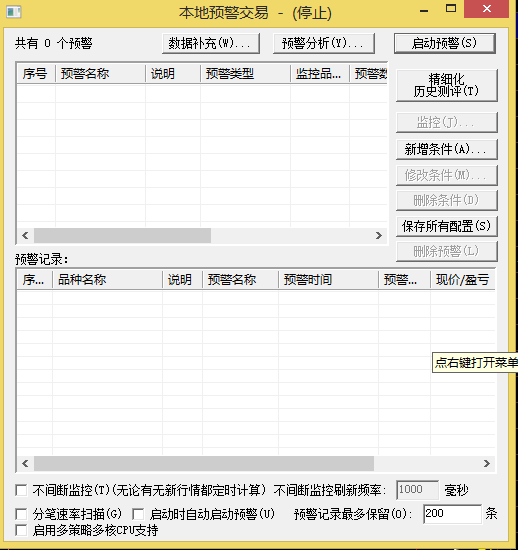The image size is (518, 550).
Task: Maximize the 本地预警交易 window
Action: [451, 9]
